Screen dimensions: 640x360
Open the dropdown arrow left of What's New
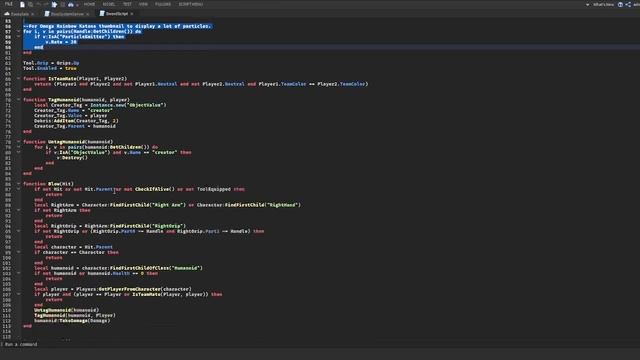click(587, 4)
